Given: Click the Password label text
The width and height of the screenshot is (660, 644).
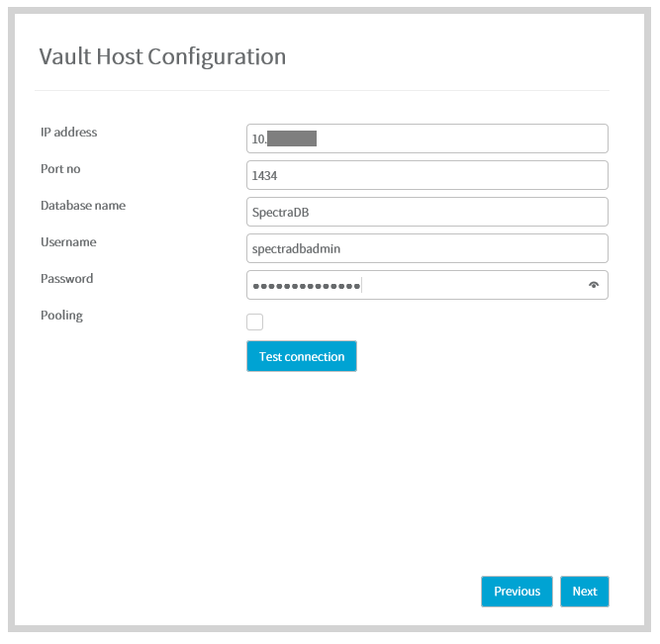Looking at the screenshot, I should [66, 279].
